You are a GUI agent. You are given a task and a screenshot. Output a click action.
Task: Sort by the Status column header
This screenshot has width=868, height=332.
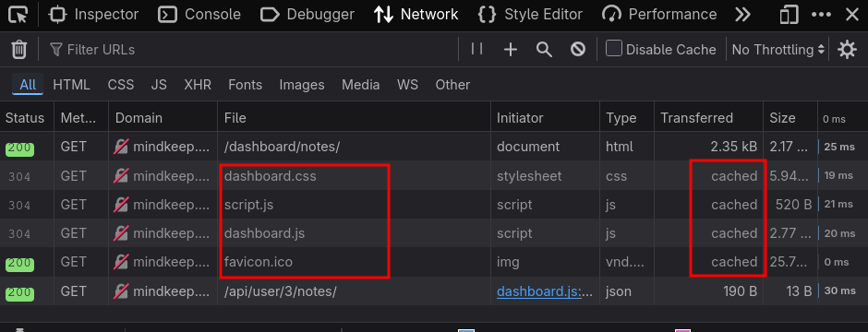tap(27, 118)
